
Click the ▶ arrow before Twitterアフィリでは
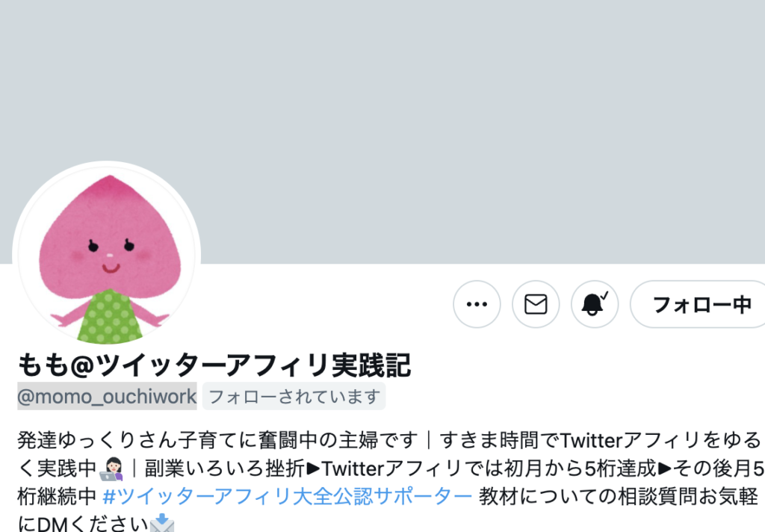(313, 468)
